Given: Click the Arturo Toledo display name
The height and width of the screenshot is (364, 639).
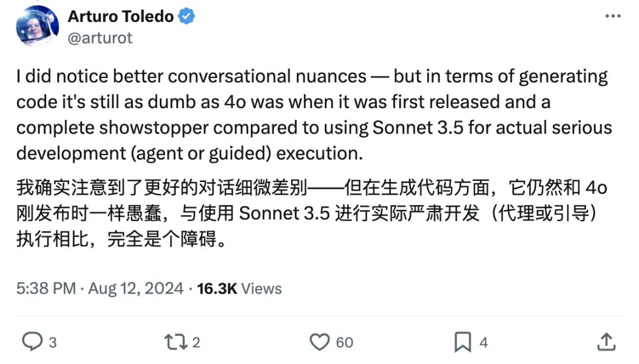Looking at the screenshot, I should point(121,17).
